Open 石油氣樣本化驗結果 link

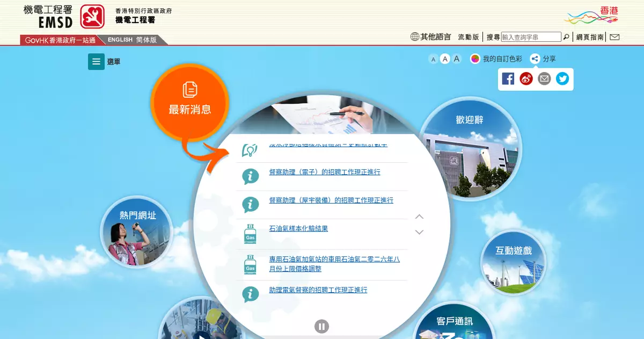tap(298, 228)
